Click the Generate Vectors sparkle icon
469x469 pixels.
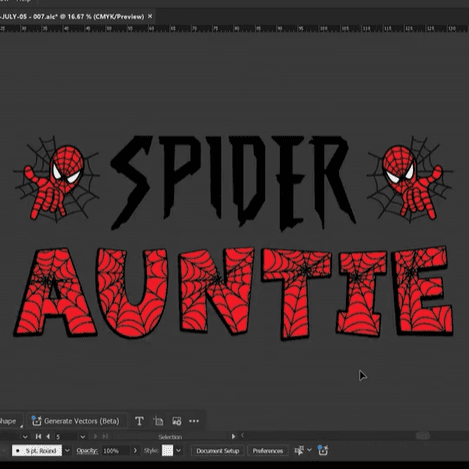coord(36,421)
